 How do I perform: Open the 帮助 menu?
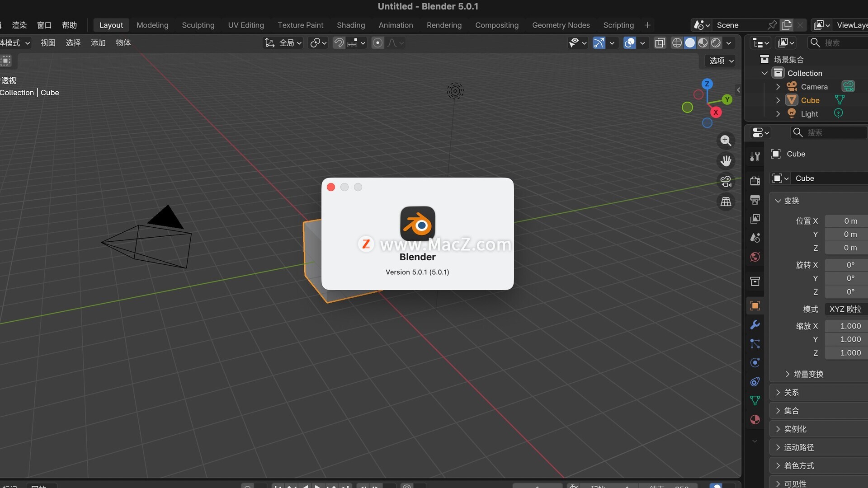(69, 25)
